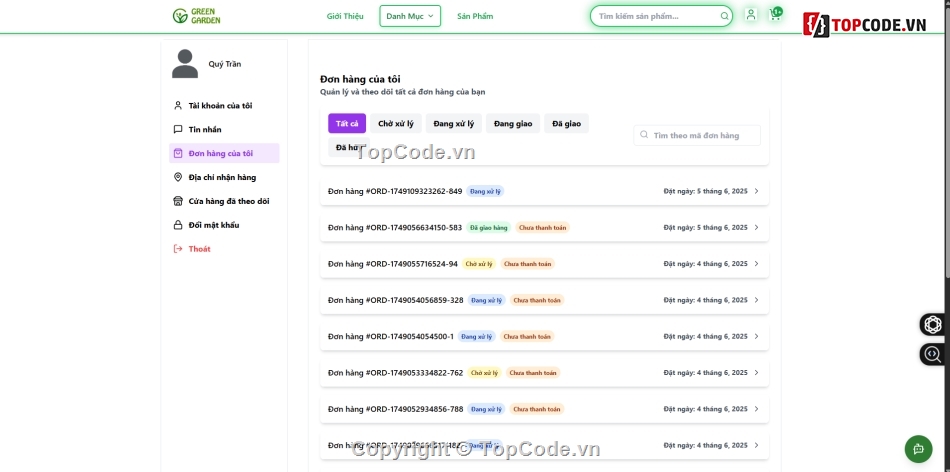
Task: Open the user account icon in header
Action: pos(751,15)
